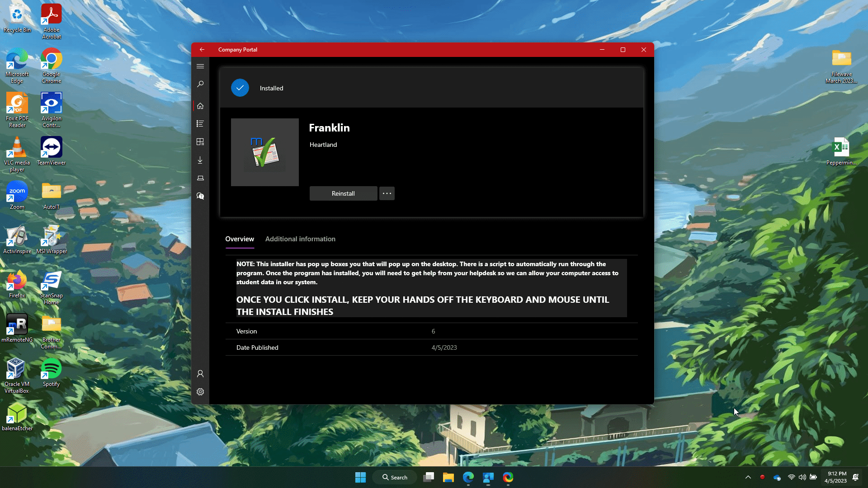Open ActivInspire desktop shortcut

click(x=17, y=240)
